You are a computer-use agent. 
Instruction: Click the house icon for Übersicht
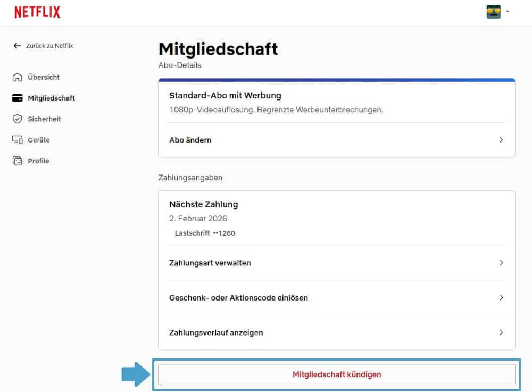[x=18, y=77]
